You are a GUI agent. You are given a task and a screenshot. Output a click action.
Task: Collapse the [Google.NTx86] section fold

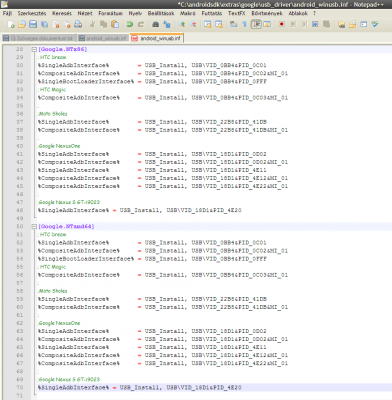34,49
